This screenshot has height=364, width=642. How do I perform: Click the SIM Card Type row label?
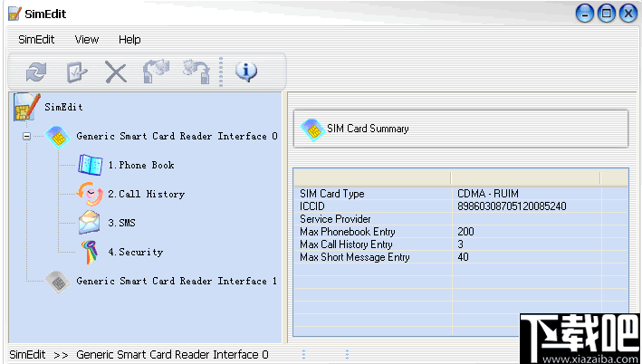[332, 193]
